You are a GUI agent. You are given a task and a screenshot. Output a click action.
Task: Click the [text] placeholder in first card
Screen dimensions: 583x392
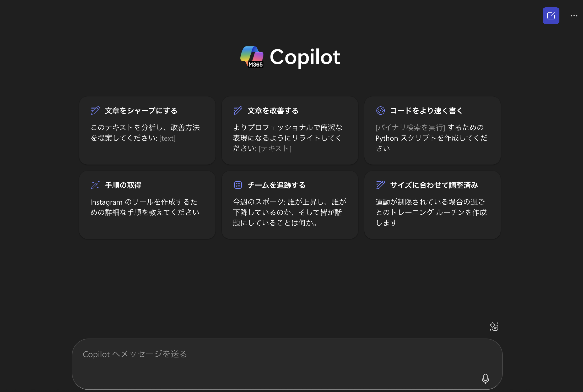click(x=167, y=138)
